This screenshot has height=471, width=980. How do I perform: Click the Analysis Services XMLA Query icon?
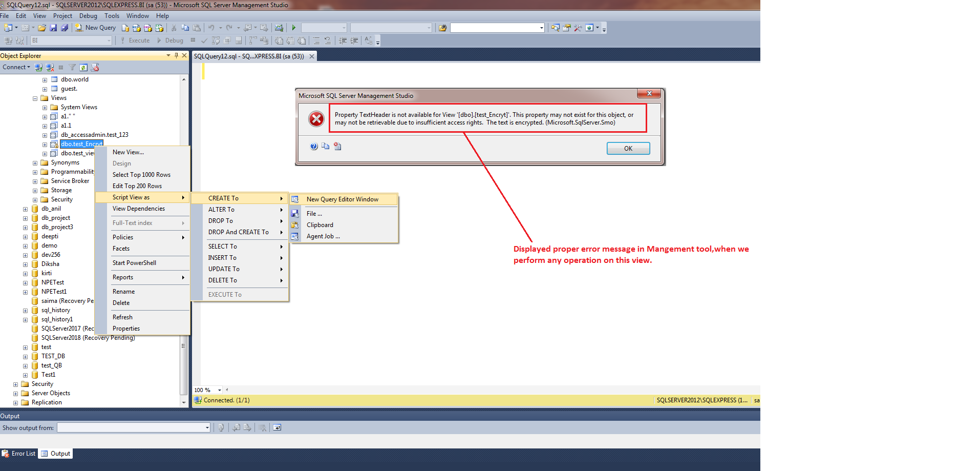tap(159, 28)
